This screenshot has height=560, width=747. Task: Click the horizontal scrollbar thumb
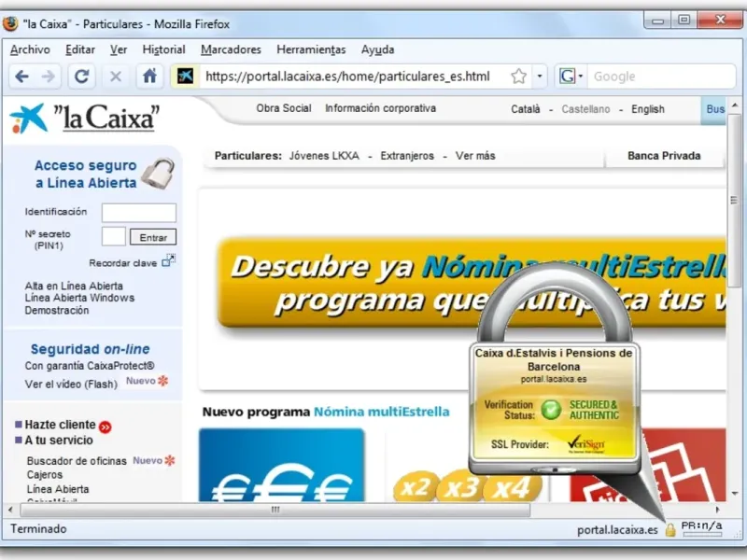pyautogui.click(x=275, y=510)
